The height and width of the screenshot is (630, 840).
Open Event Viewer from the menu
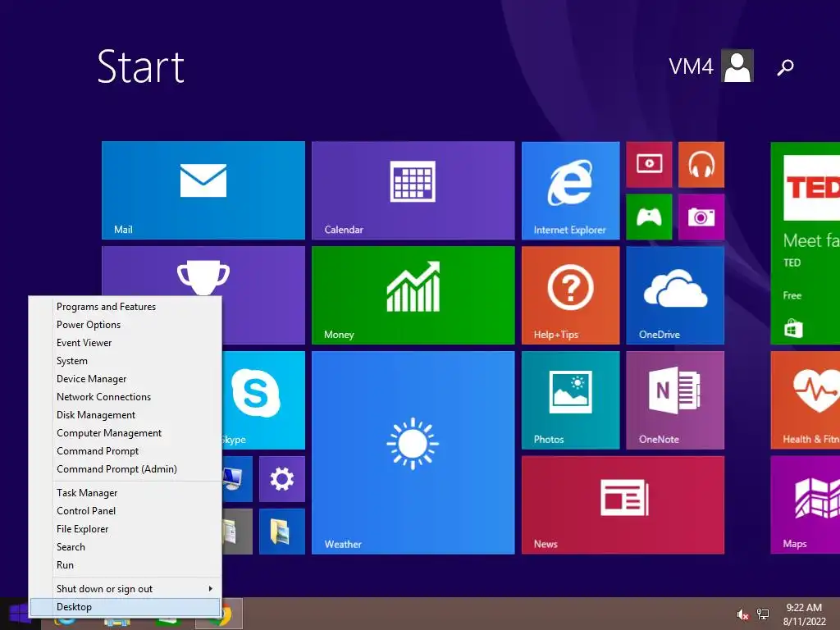pyautogui.click(x=126, y=343)
